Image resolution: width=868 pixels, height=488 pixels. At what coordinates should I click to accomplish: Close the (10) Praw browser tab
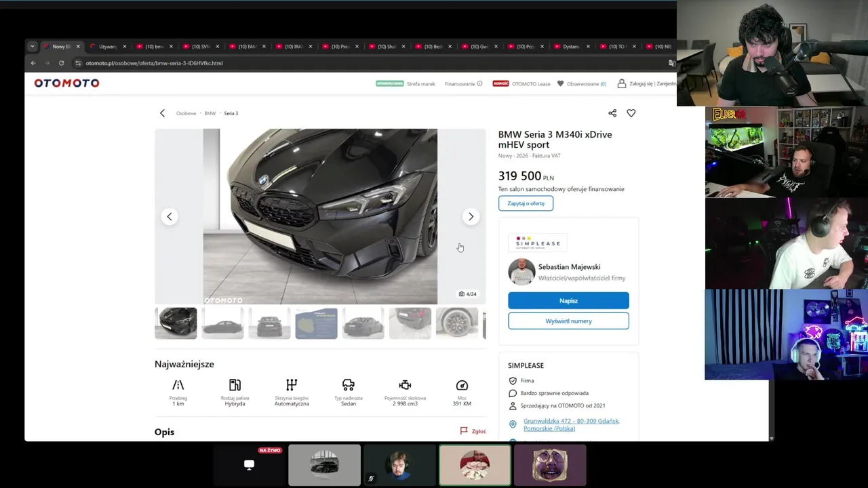[x=357, y=47]
